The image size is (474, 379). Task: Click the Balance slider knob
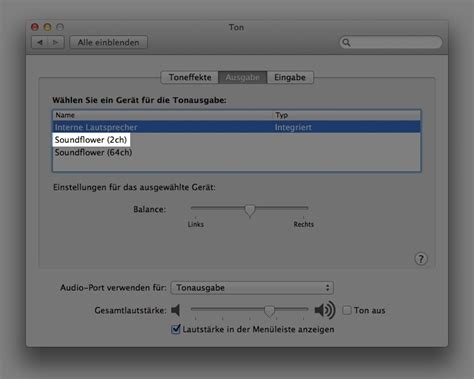tap(250, 210)
